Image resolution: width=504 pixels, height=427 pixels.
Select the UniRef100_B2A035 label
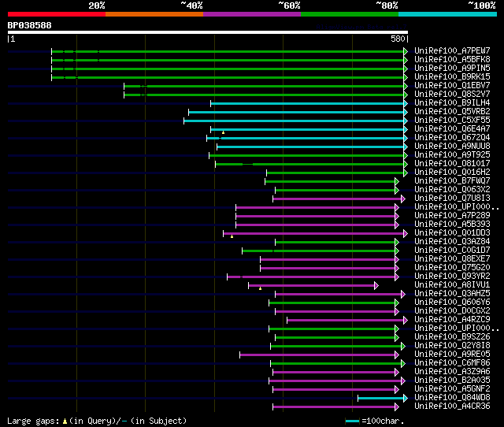tap(452, 381)
